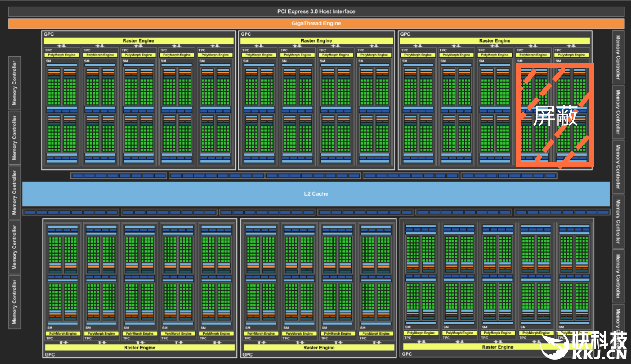Screen dimensions: 631x364
Task: Select the orange GigaThread Engine bar
Action: pyautogui.click(x=316, y=23)
